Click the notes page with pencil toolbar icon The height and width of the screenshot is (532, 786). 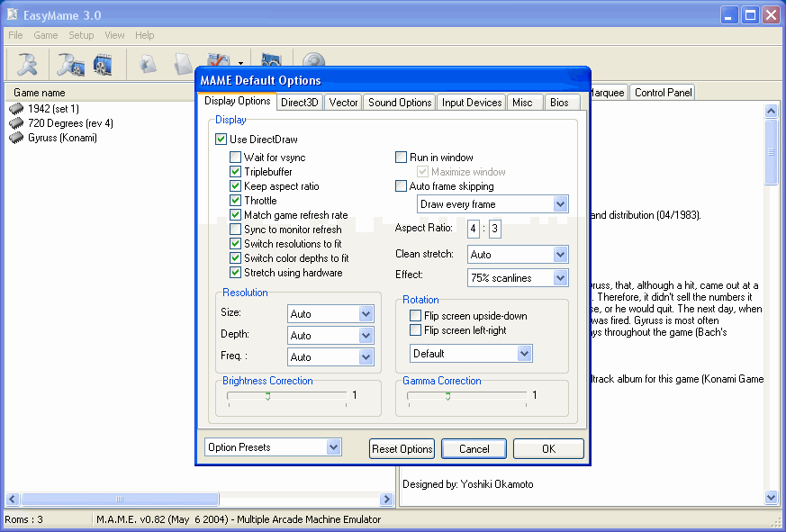click(x=149, y=64)
